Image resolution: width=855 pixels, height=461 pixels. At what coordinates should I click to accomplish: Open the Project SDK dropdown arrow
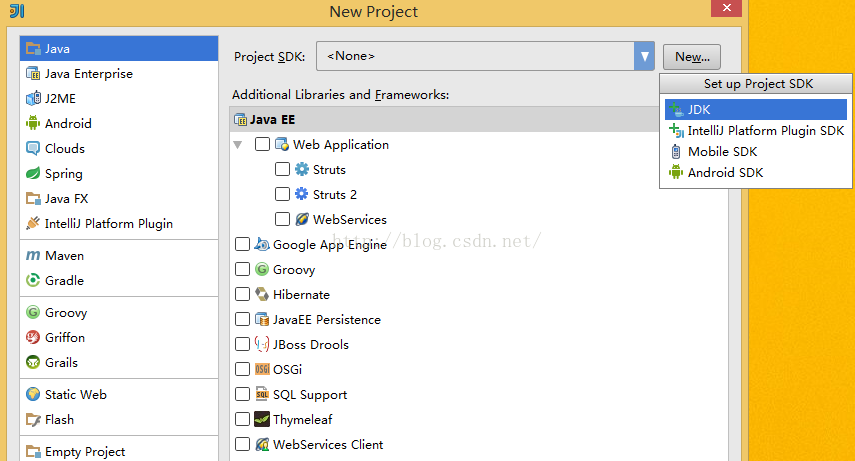(x=644, y=56)
